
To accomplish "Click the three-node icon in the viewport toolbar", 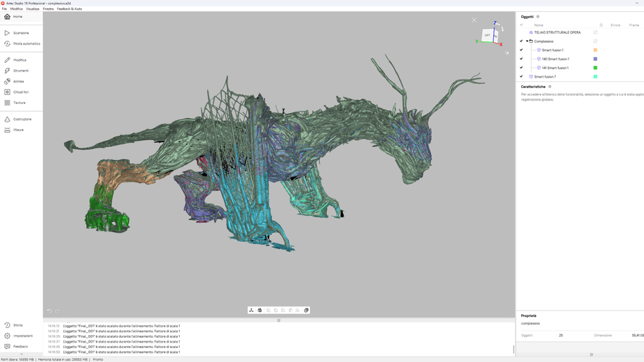I will click(251, 310).
